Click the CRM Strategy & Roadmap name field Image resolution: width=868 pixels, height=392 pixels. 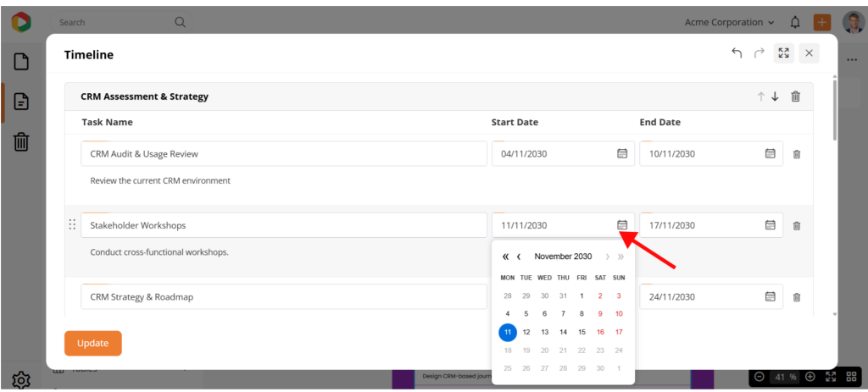284,297
